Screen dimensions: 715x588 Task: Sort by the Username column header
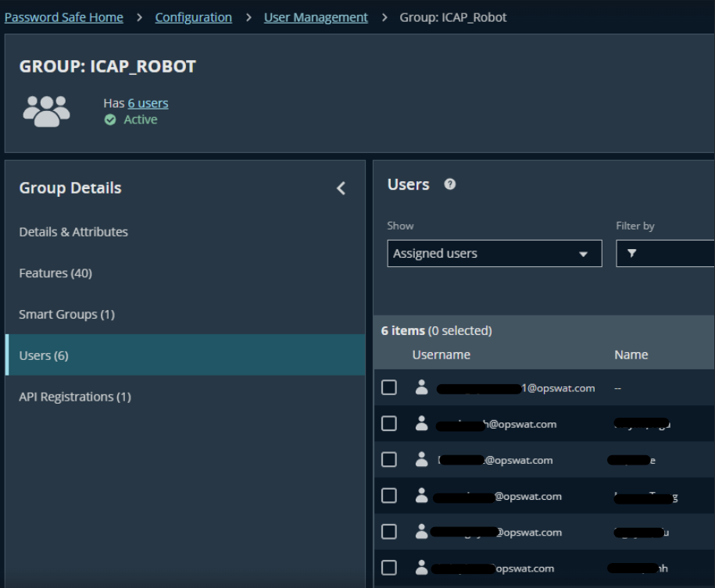tap(442, 355)
